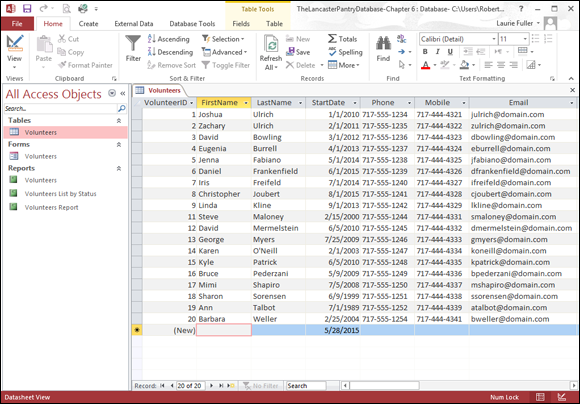Open the LastName column dropdown arrow

point(300,103)
